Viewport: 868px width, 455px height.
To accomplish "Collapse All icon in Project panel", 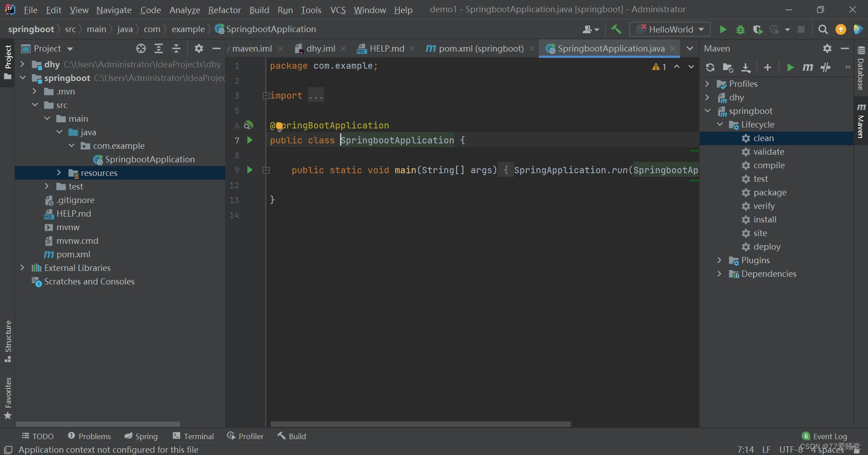I will 177,48.
